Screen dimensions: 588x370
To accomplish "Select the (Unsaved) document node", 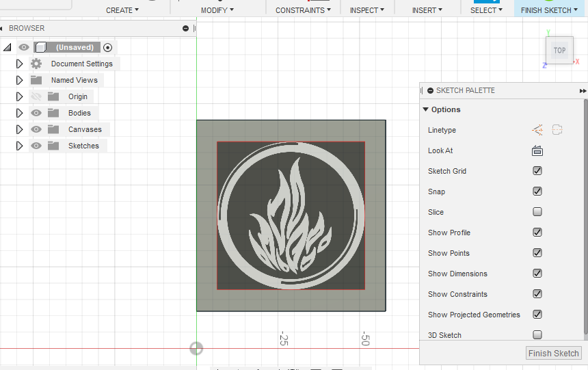I will [75, 47].
